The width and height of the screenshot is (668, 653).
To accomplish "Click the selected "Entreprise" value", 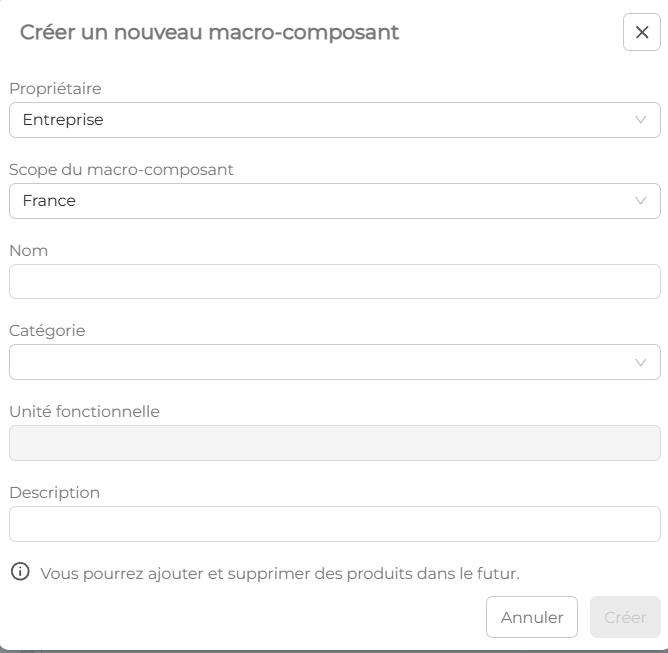I will click(x=63, y=120).
